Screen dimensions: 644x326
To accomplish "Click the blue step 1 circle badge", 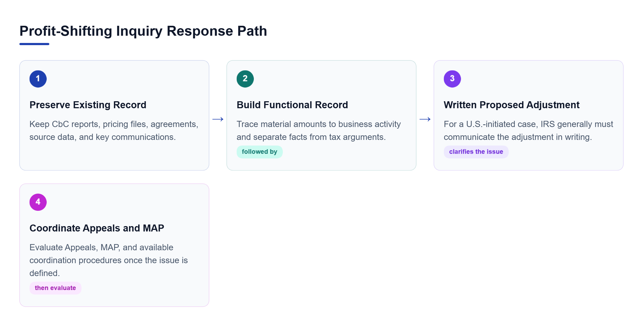I will coord(38,79).
